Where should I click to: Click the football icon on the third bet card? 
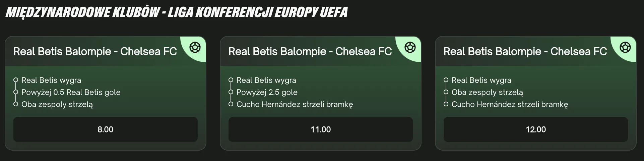click(x=625, y=47)
